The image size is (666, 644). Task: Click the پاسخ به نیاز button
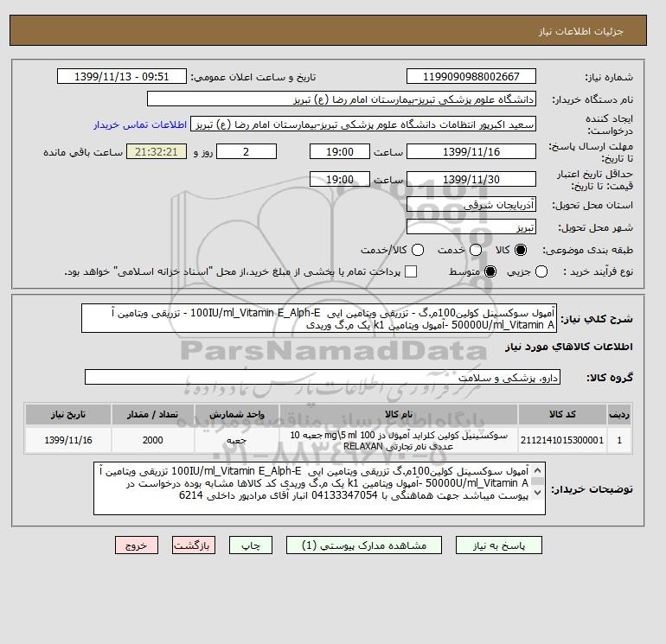499,545
